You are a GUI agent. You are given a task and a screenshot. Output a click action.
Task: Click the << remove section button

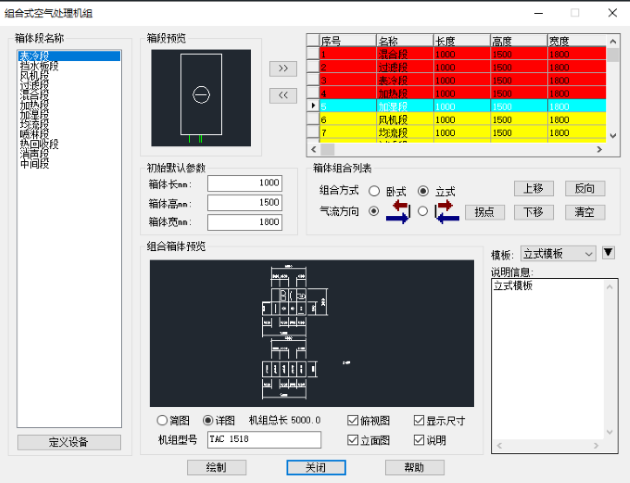coord(283,95)
